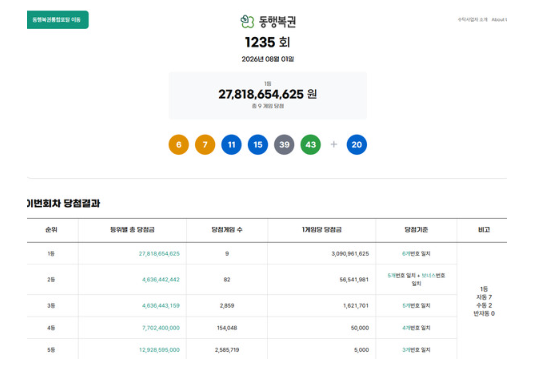This screenshot has width=533, height=367.
Task: Click the 4등 total prize 7,702,400,000
Action: [x=161, y=328]
